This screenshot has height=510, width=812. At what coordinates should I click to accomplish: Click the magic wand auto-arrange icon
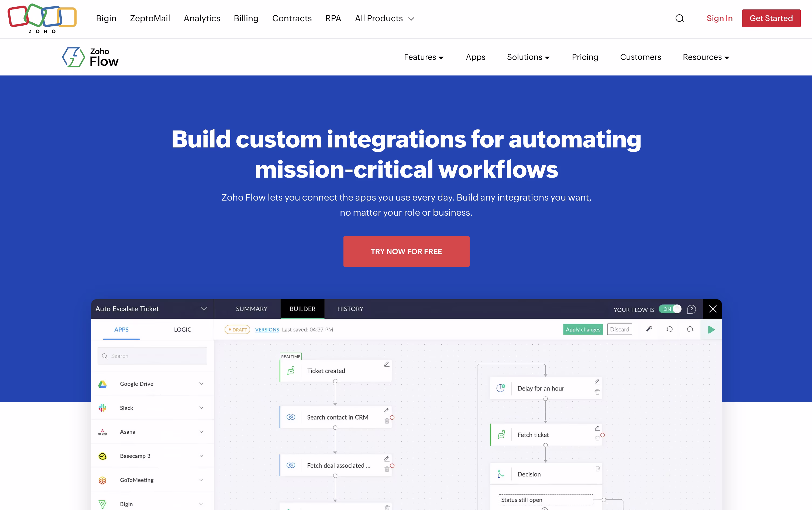[649, 329]
